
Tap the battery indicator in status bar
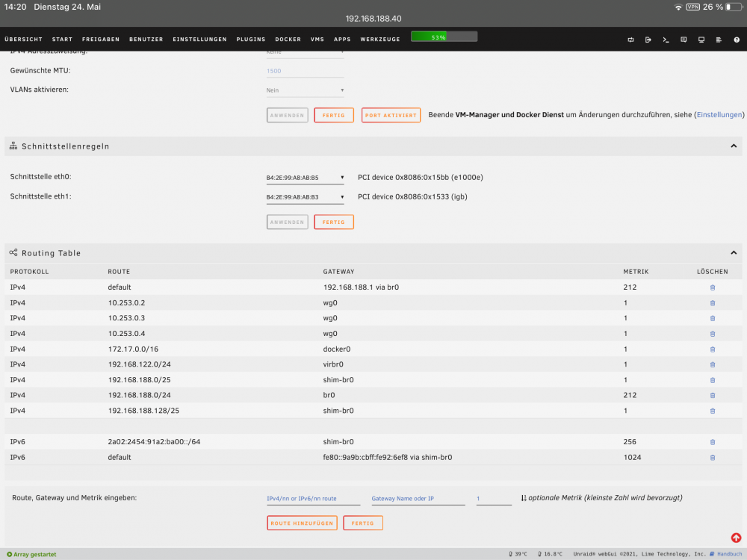pyautogui.click(x=734, y=7)
